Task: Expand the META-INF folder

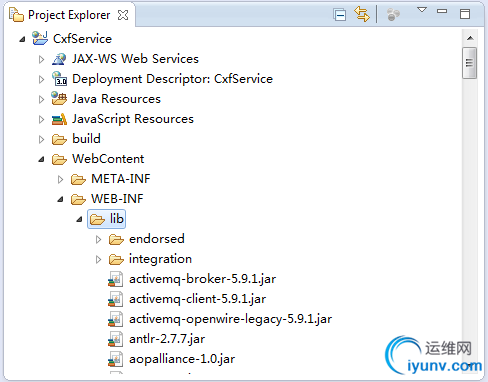Action: pos(60,179)
